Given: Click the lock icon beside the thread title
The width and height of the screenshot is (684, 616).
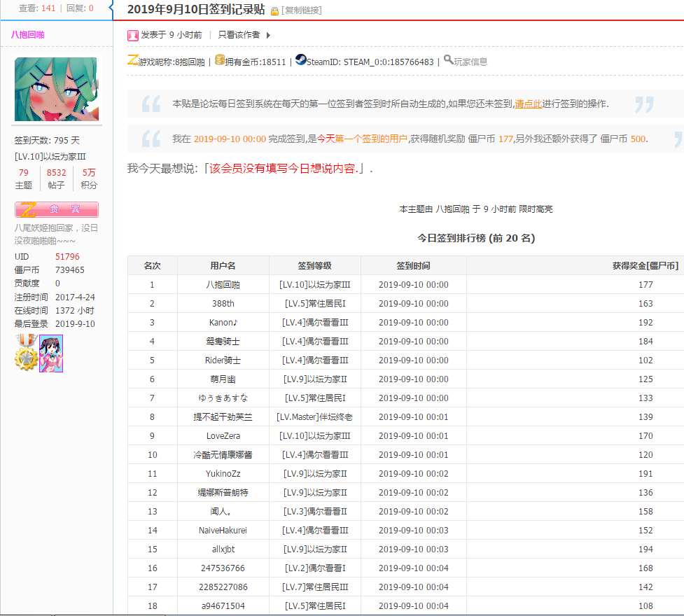Looking at the screenshot, I should pos(274,11).
